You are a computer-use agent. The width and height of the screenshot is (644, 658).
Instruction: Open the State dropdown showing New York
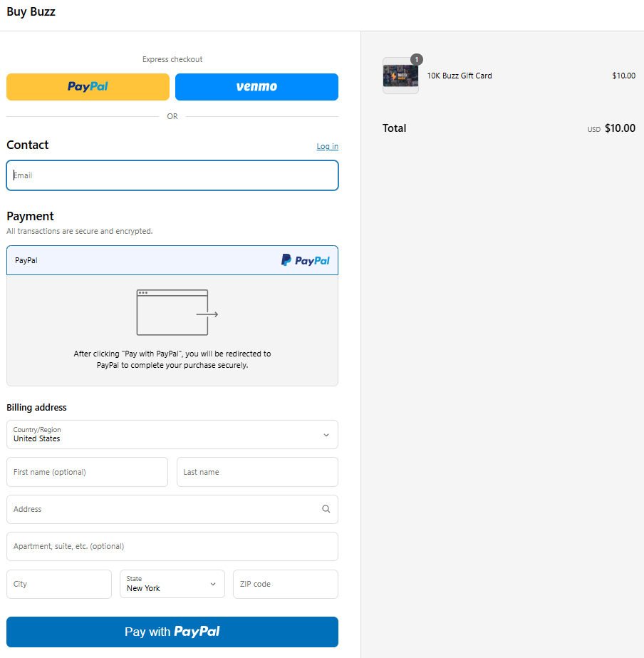[172, 584]
